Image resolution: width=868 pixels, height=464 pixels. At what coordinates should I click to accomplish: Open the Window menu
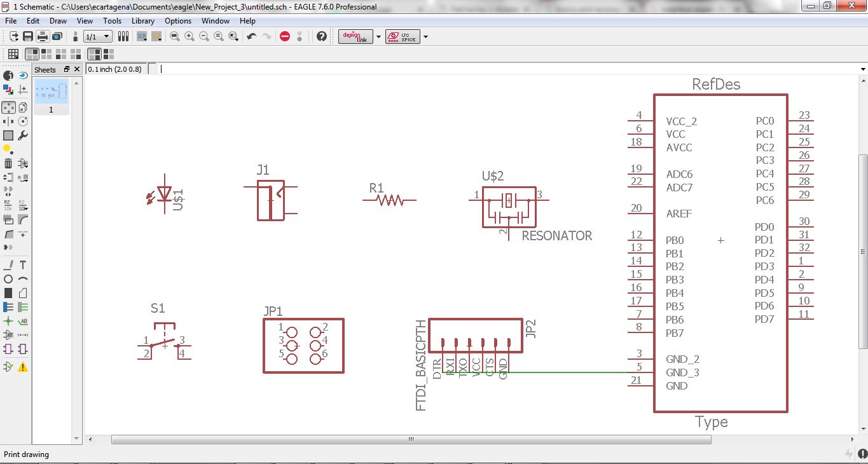(216, 21)
